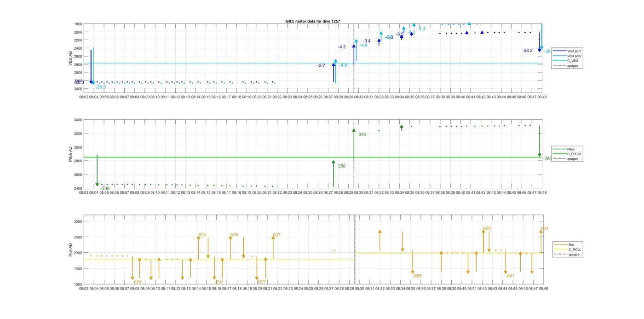The width and height of the screenshot is (644, 319).
Task: Click the '08:03' x-axis tick in VBD plot
Action: click(x=84, y=97)
